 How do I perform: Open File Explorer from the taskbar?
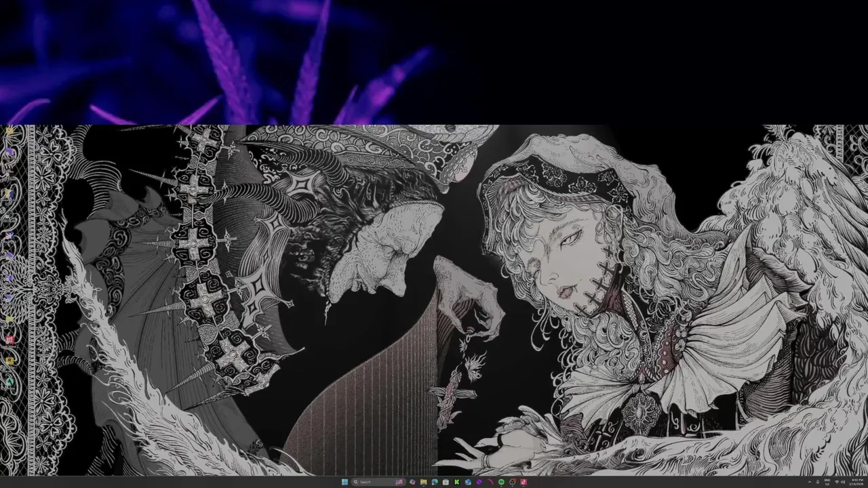[x=424, y=482]
